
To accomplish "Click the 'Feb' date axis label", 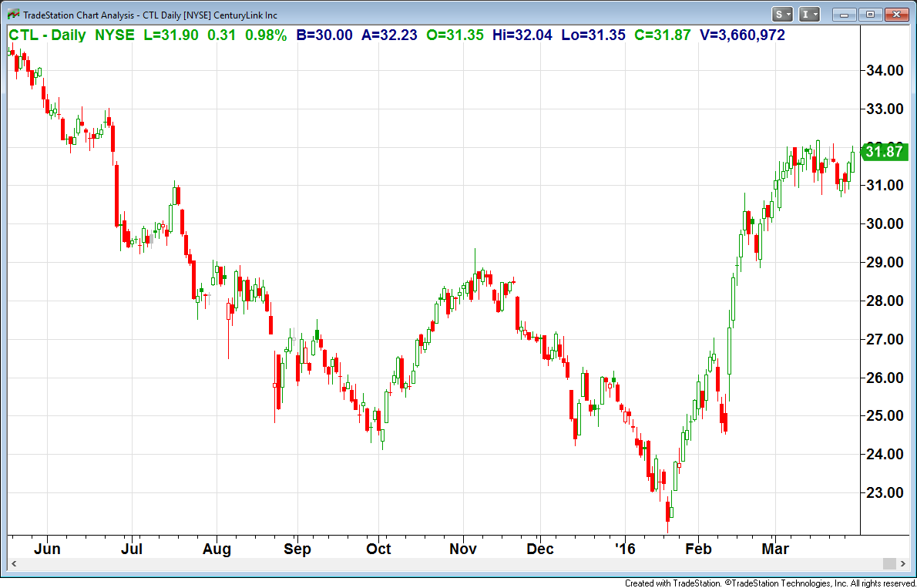I will (698, 549).
